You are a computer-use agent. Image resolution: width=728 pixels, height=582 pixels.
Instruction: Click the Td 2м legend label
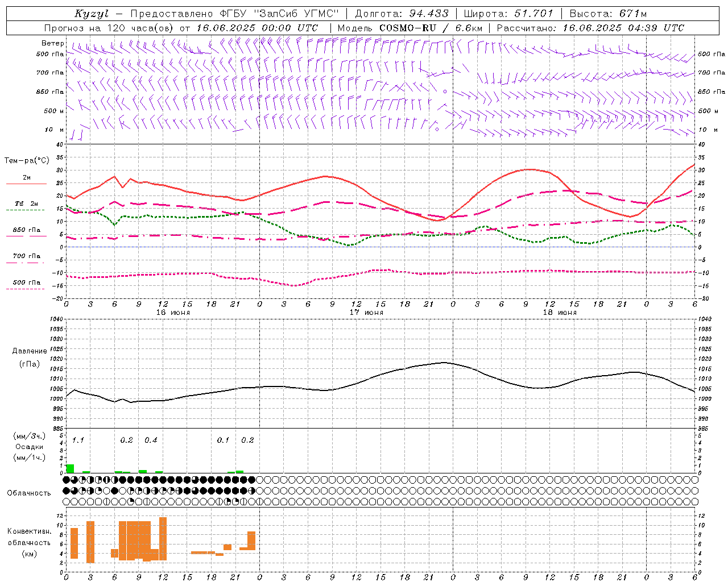(x=26, y=203)
